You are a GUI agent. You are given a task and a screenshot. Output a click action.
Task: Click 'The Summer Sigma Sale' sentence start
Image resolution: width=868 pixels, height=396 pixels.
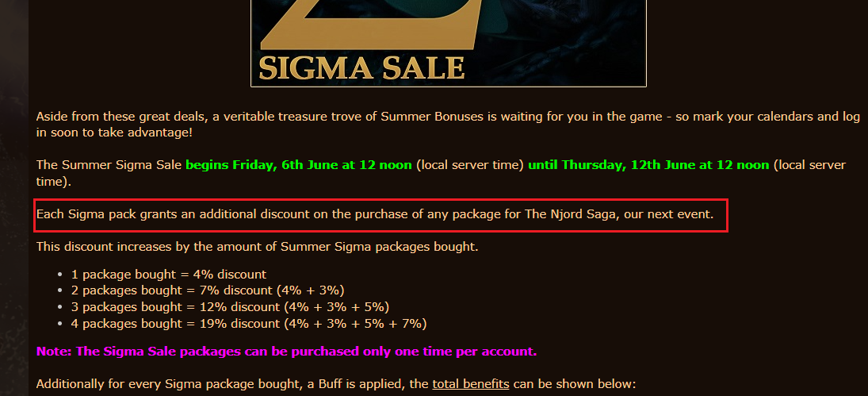[x=109, y=165]
